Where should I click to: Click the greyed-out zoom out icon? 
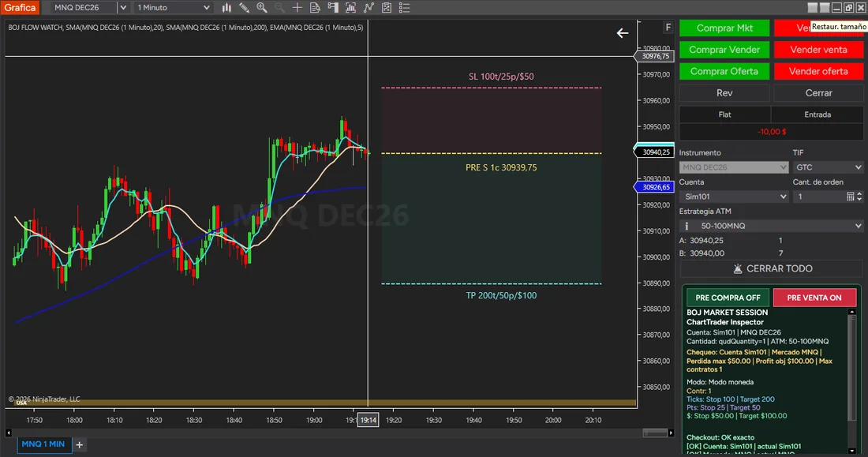[279, 8]
